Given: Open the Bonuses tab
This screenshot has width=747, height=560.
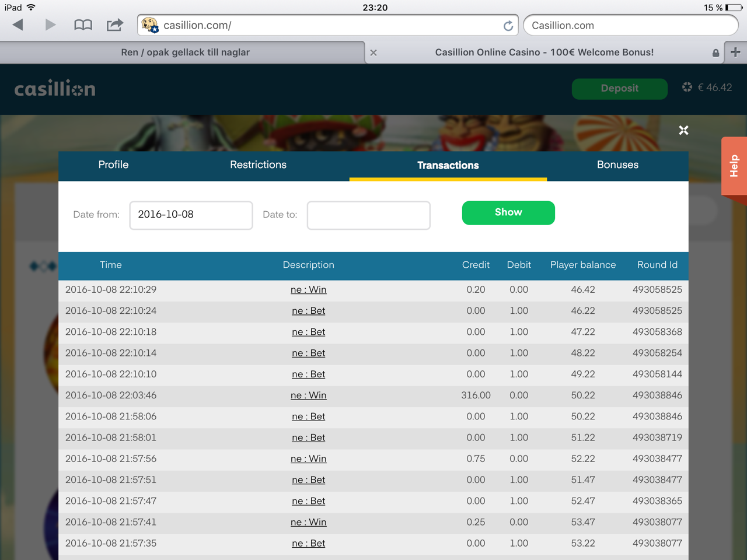Looking at the screenshot, I should [x=617, y=165].
